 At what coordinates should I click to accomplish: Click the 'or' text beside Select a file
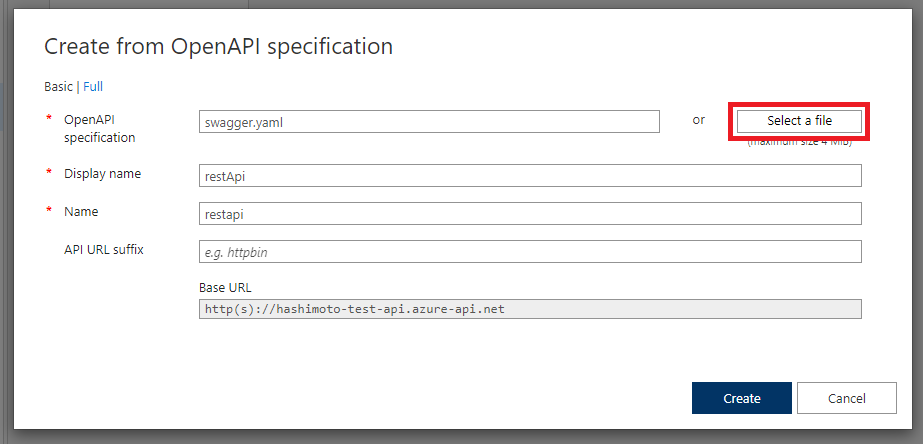pyautogui.click(x=698, y=120)
